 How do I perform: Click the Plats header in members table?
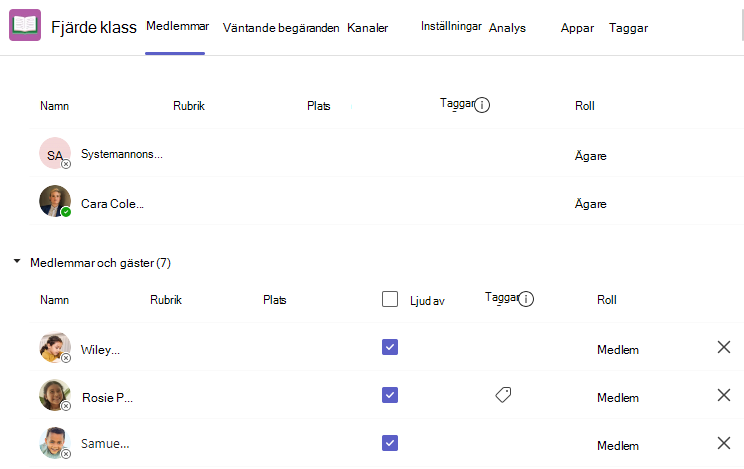275,300
